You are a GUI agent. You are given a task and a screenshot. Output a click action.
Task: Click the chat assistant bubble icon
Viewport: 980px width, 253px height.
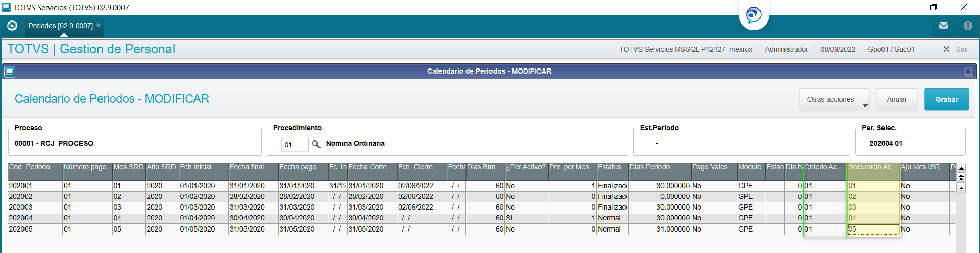[753, 15]
